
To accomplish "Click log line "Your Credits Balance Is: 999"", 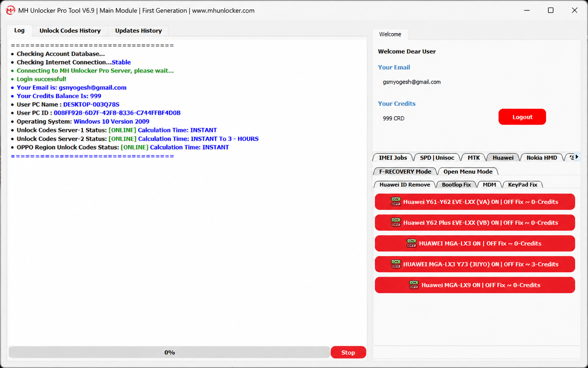I will pos(59,96).
